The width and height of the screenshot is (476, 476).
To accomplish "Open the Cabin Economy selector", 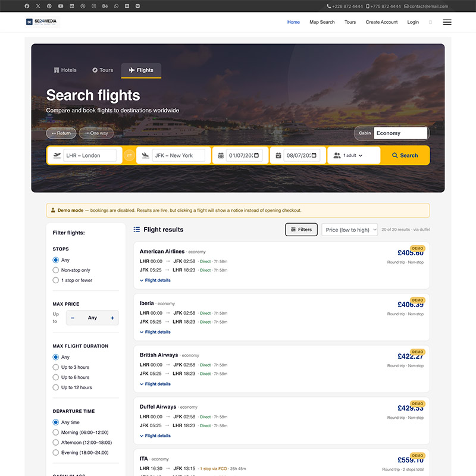I will point(400,133).
